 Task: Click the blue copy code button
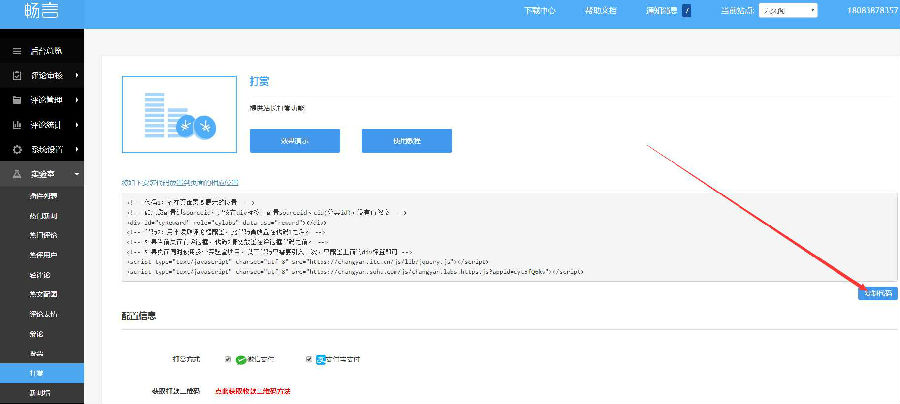(877, 293)
